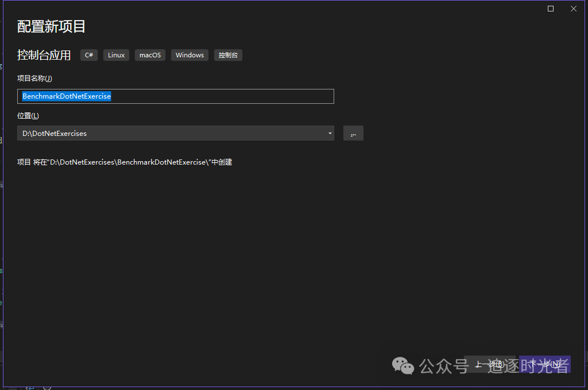Select the 控制台 project type tag
Screen dimensions: 588x390
[227, 54]
